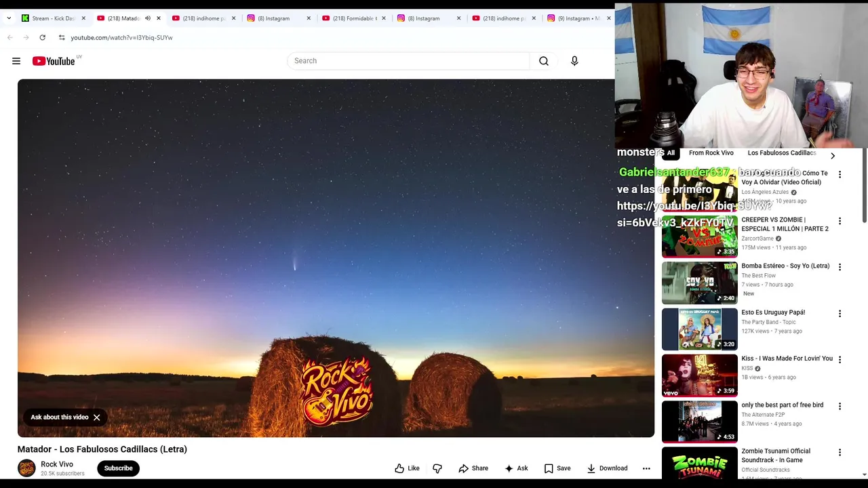Screen dimensions: 868x488
Task: Close the (9) Instagram tab
Action: pos(608,18)
